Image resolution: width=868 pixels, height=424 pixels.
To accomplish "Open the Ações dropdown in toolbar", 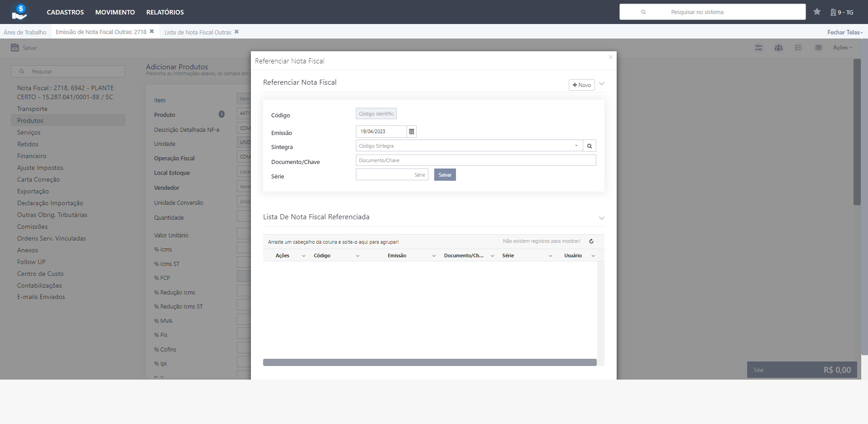I will pyautogui.click(x=843, y=48).
